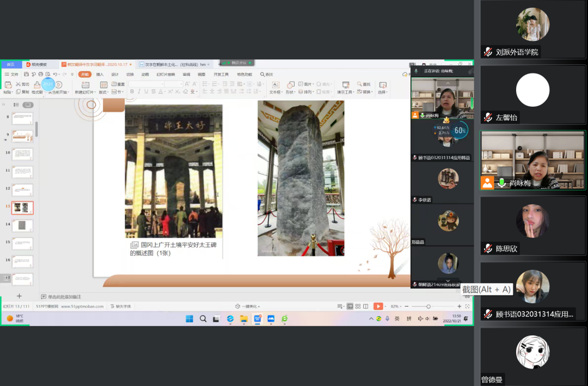Click the screenshot 截图(Alt + A) button
This screenshot has width=588, height=386.
pos(486,290)
